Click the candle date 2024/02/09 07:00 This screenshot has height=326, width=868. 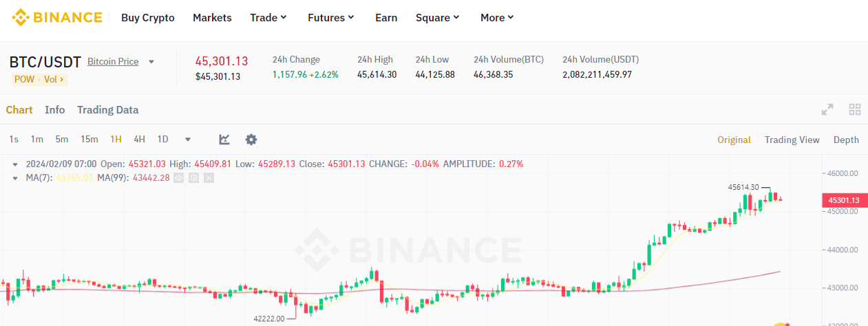click(61, 164)
